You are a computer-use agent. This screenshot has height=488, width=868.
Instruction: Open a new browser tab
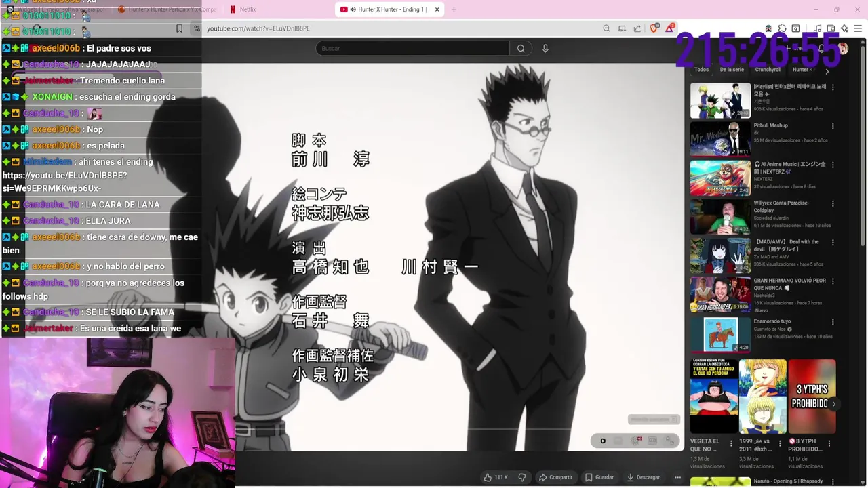coord(454,9)
